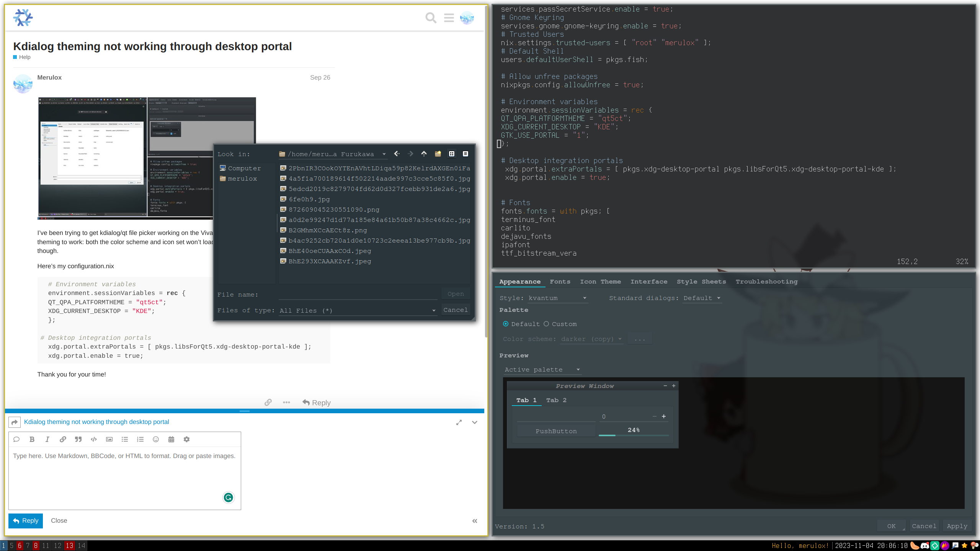
Task: Open the Active palette preview dropdown
Action: point(542,370)
